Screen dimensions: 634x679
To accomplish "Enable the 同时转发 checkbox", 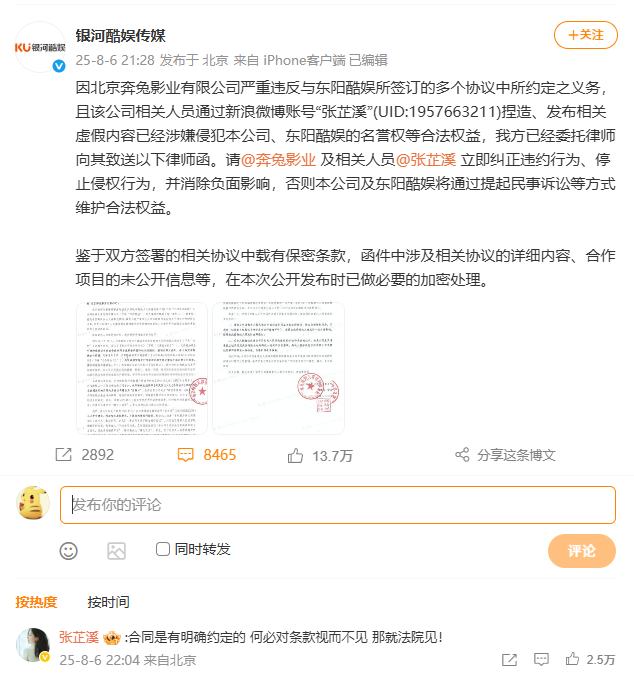I will [162, 549].
